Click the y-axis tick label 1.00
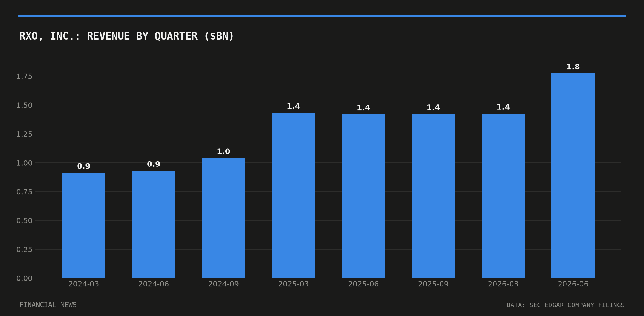The height and width of the screenshot is (316, 644). pos(24,163)
